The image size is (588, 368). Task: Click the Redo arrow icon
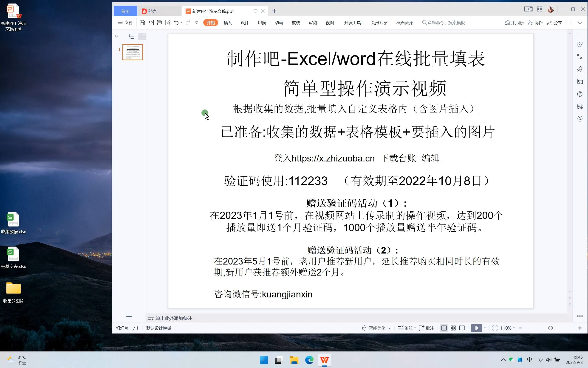pyautogui.click(x=188, y=23)
